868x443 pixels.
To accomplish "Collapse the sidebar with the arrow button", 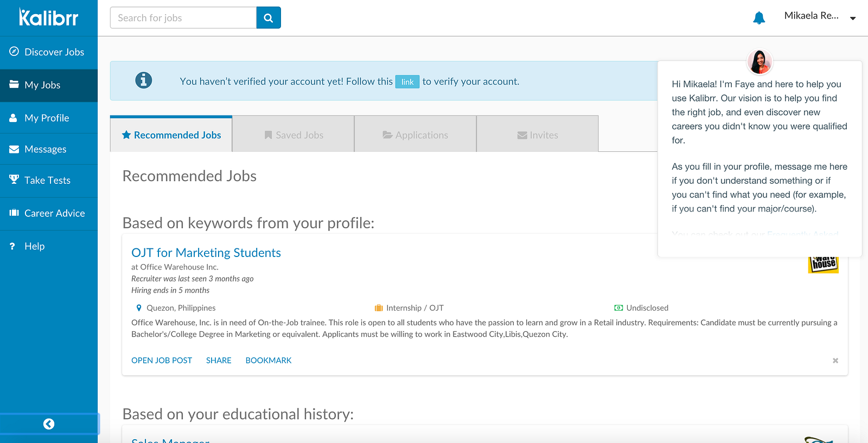I will (x=49, y=424).
